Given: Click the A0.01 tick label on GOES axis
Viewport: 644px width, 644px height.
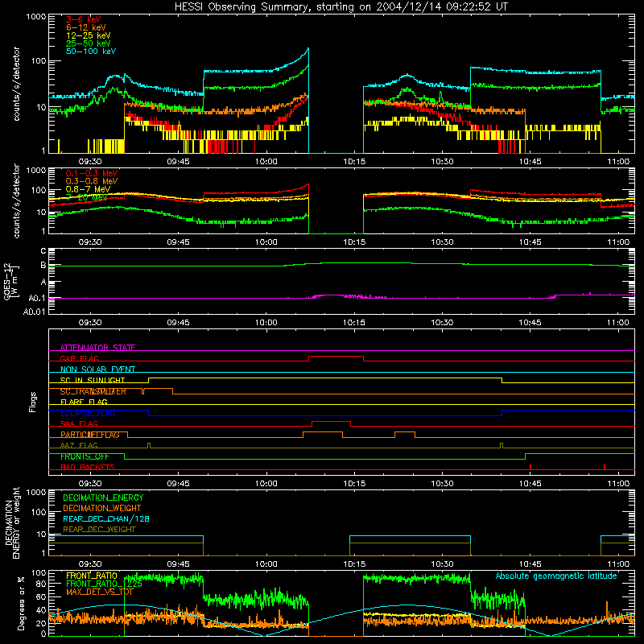Looking at the screenshot, I should [x=35, y=312].
